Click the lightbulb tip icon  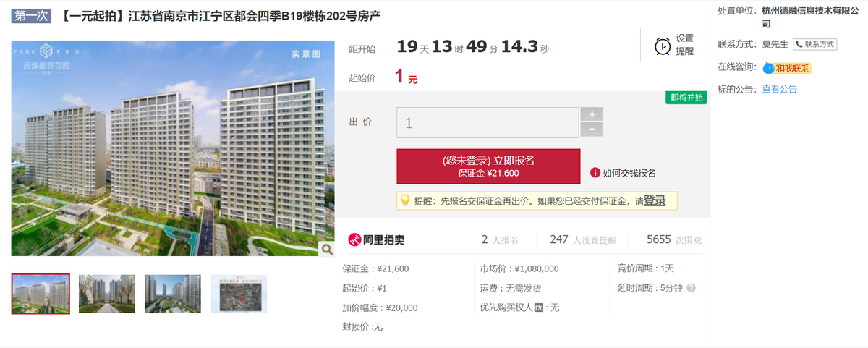tap(405, 200)
